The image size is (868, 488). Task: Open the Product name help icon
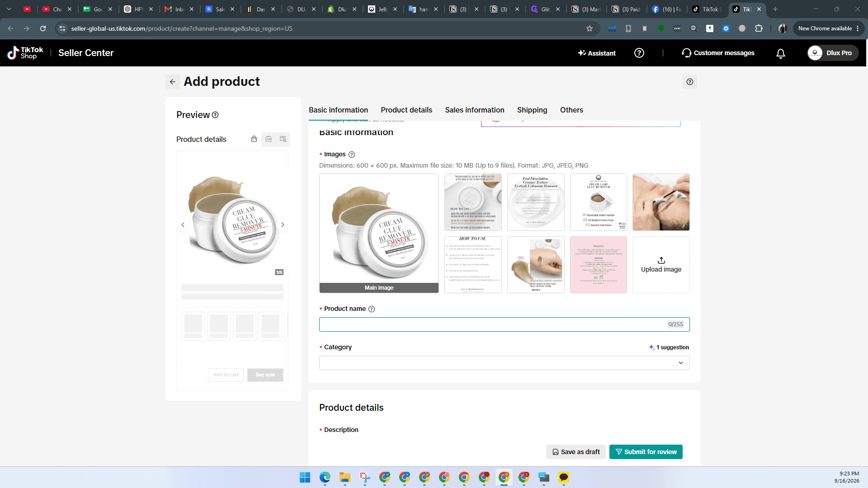coord(372,309)
